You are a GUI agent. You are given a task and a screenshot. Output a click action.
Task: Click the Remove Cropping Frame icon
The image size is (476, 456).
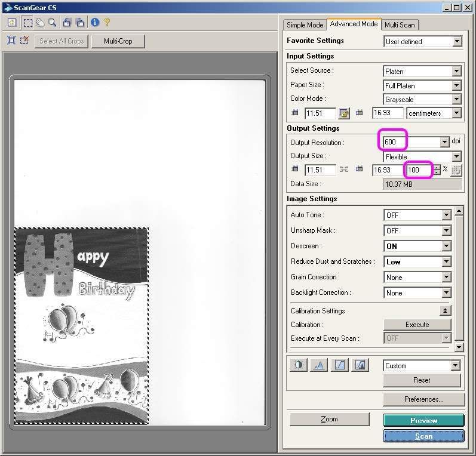click(x=24, y=41)
